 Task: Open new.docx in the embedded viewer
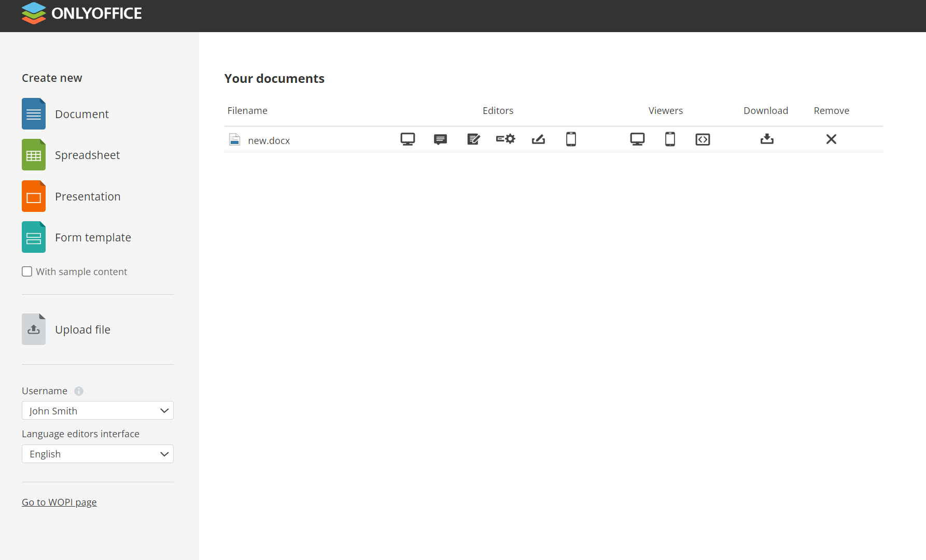tap(703, 139)
